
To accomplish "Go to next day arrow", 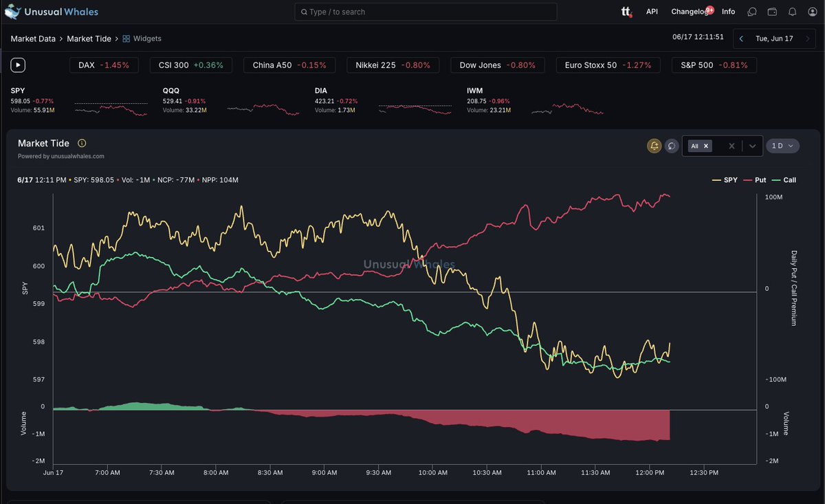I will (x=807, y=39).
